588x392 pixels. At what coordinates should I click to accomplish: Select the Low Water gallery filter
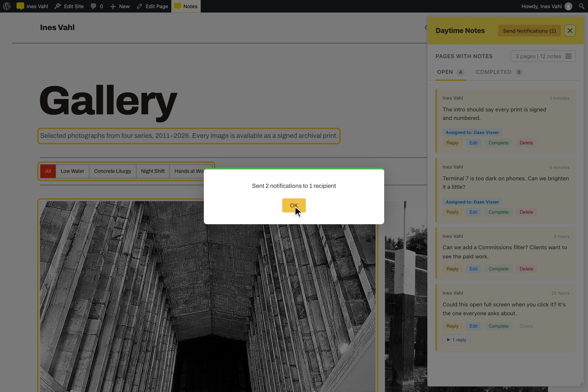(x=72, y=171)
